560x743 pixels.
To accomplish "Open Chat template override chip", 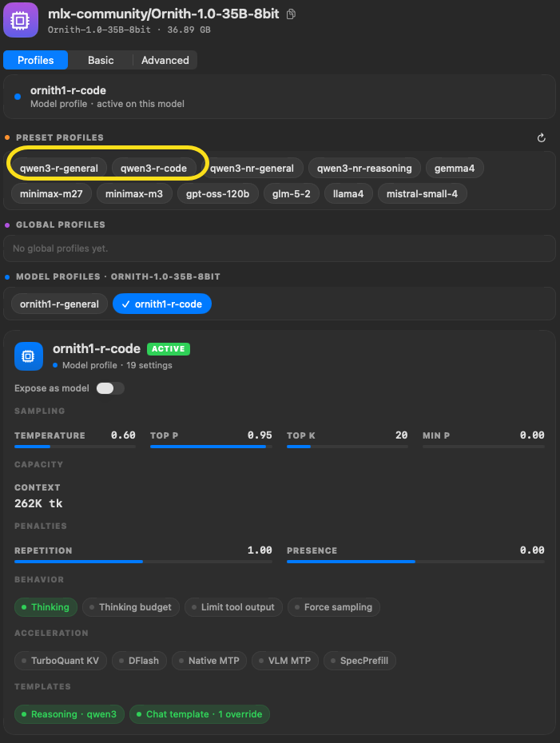I will 200,714.
